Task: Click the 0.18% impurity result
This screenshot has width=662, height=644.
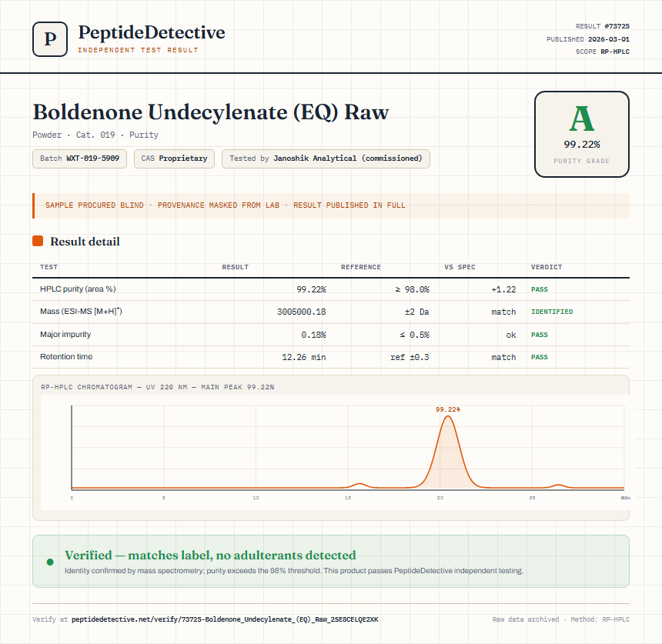Action: (x=313, y=335)
